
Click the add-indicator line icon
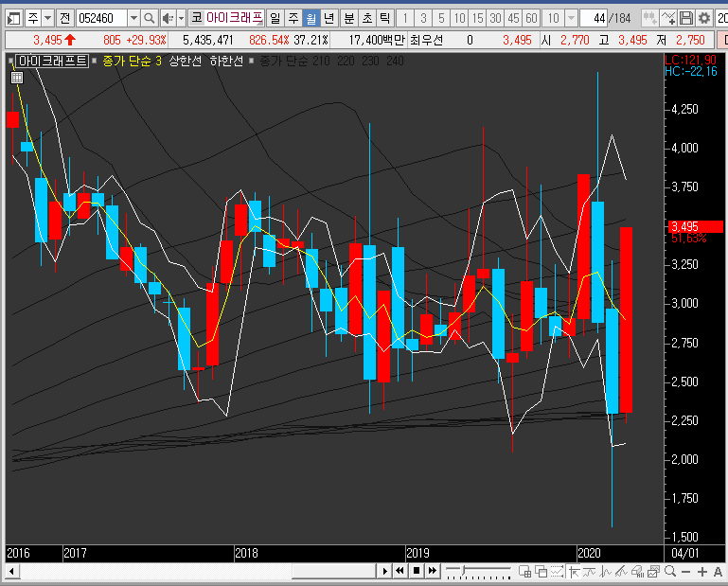(668, 19)
